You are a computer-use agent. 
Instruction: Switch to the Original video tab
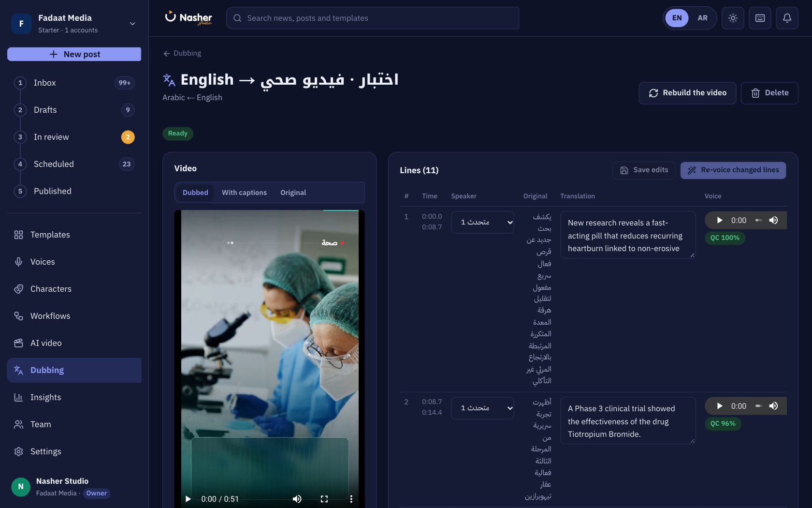pos(293,193)
